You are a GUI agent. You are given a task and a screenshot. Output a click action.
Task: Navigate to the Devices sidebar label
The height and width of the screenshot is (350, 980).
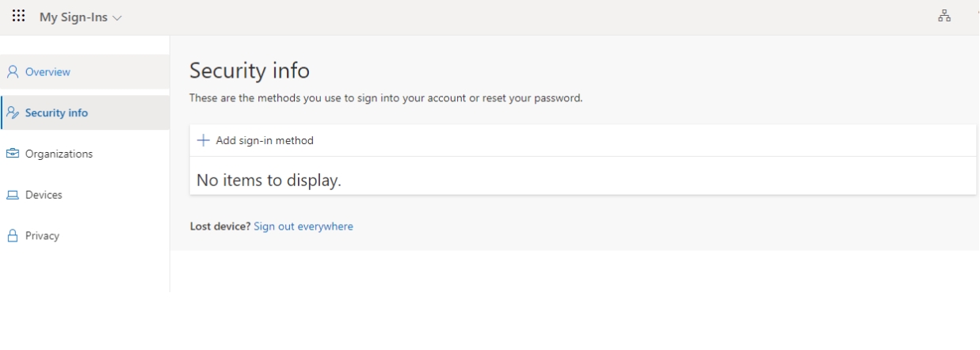click(x=44, y=195)
